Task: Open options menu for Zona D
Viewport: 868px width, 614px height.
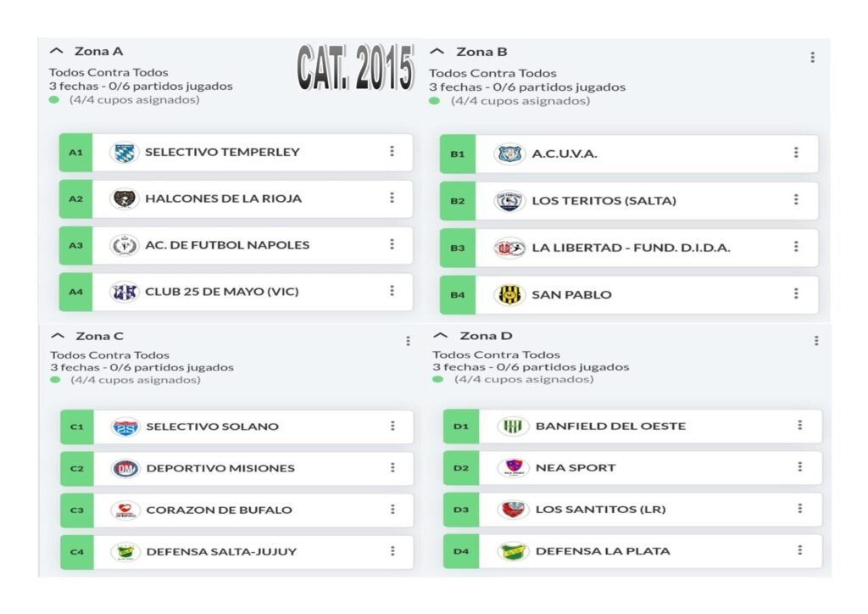Action: (x=816, y=341)
